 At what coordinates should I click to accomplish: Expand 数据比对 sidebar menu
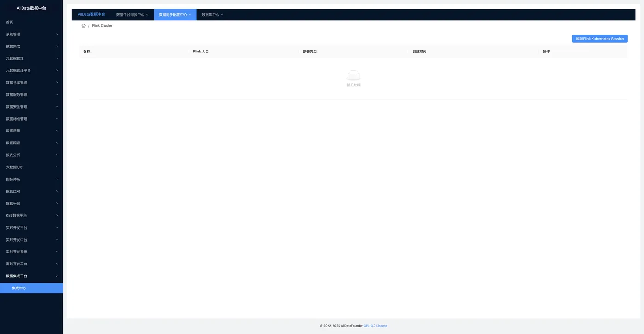pos(31,191)
